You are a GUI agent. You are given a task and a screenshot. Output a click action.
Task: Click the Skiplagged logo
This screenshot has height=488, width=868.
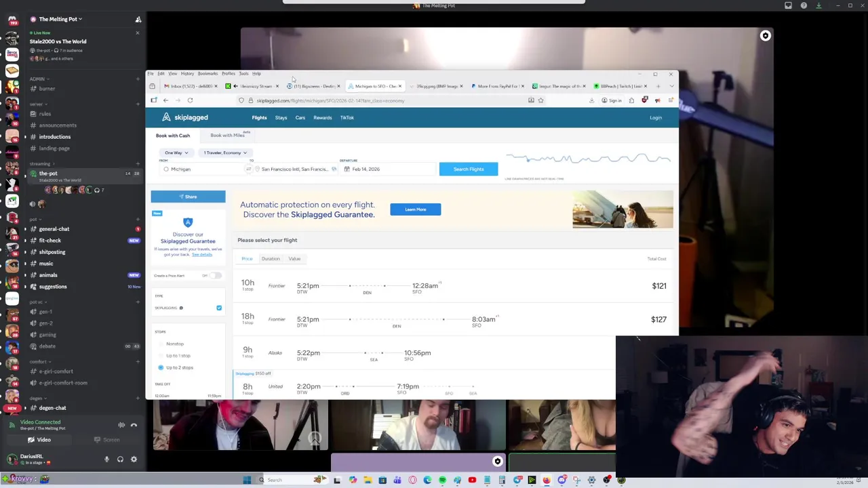[185, 118]
